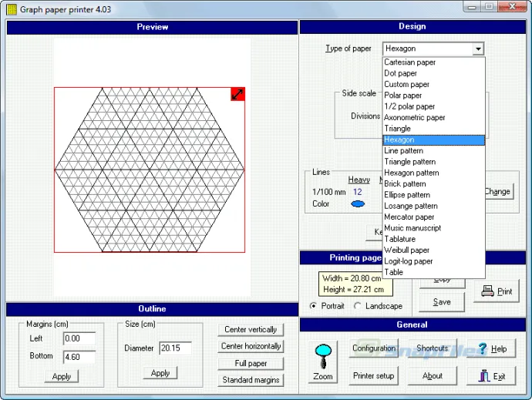The image size is (532, 400).
Task: Collapse the Type of paper dropdown arrow
Action: tap(478, 49)
